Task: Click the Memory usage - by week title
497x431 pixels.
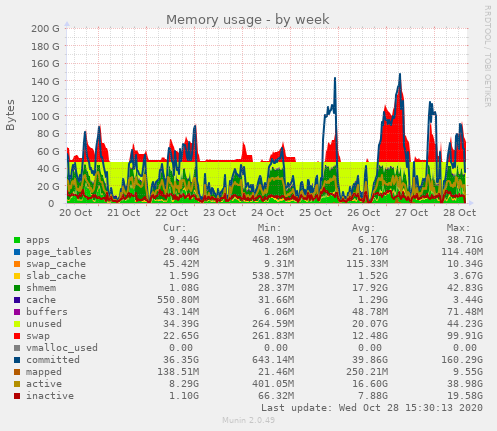Action: [248, 20]
